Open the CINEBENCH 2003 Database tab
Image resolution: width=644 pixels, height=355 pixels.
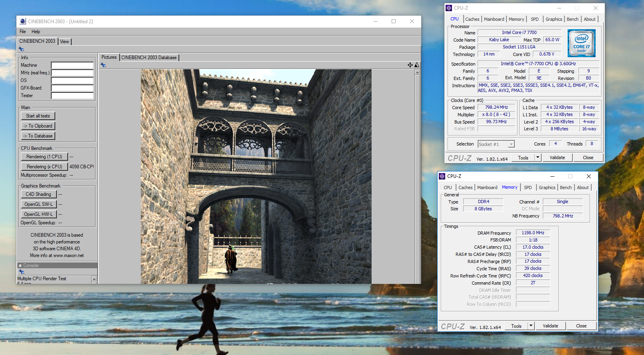tap(149, 58)
